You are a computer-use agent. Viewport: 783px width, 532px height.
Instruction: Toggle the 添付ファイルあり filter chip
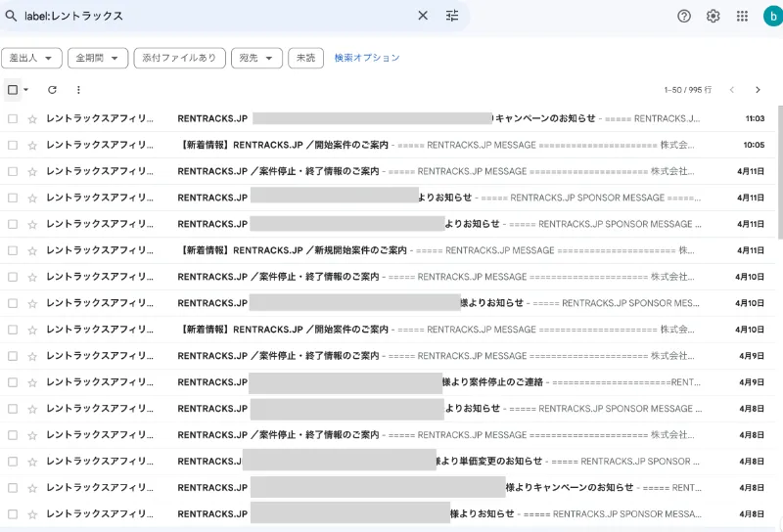click(x=180, y=58)
